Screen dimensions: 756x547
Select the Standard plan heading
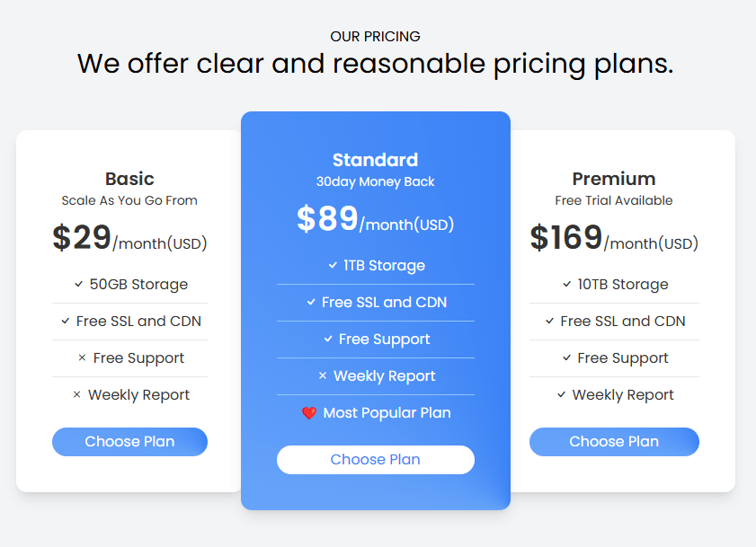[x=376, y=160]
